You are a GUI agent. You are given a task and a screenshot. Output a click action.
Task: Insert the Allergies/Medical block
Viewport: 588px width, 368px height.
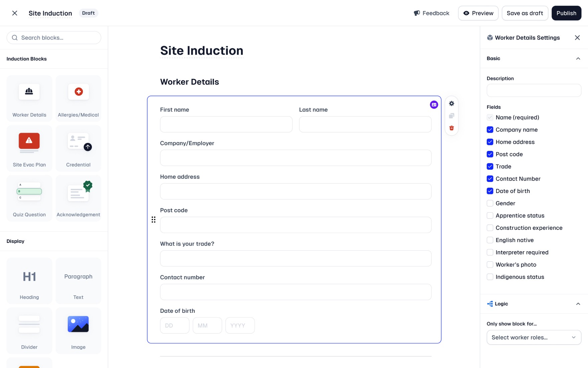click(x=78, y=98)
